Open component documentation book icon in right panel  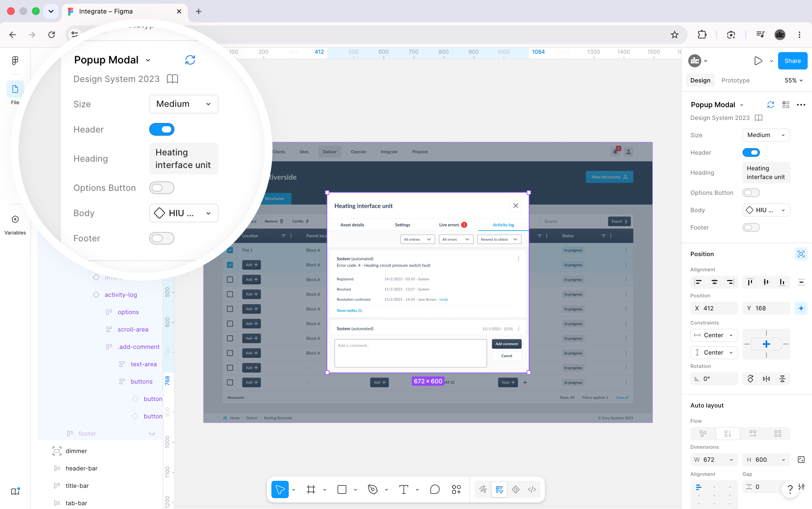pyautogui.click(x=759, y=118)
